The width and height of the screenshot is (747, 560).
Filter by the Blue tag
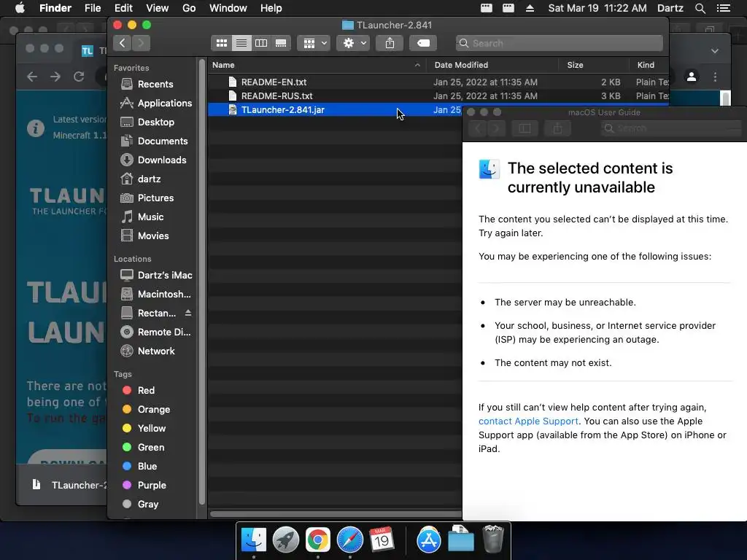pos(139,467)
